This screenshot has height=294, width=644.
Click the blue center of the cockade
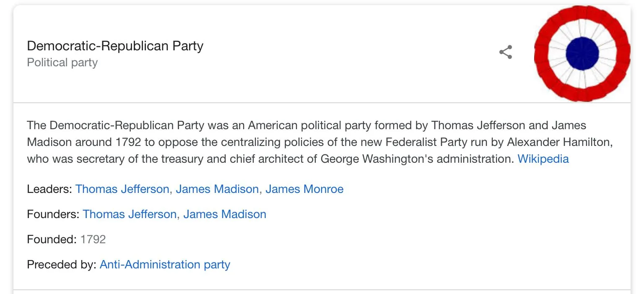(582, 53)
